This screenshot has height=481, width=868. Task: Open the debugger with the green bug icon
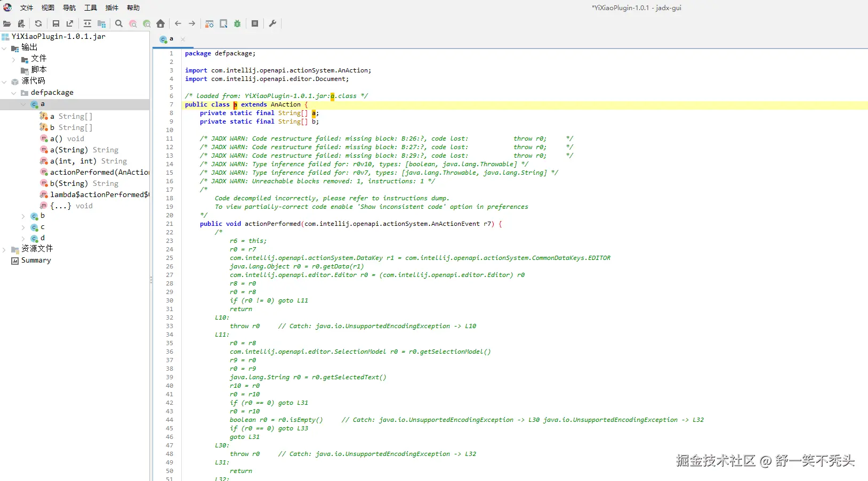(237, 23)
